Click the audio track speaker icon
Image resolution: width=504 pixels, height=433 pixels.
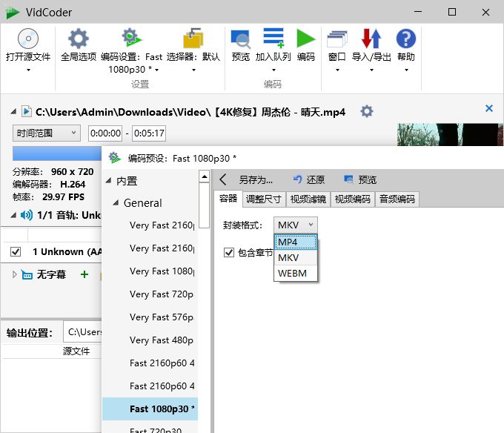[x=27, y=215]
